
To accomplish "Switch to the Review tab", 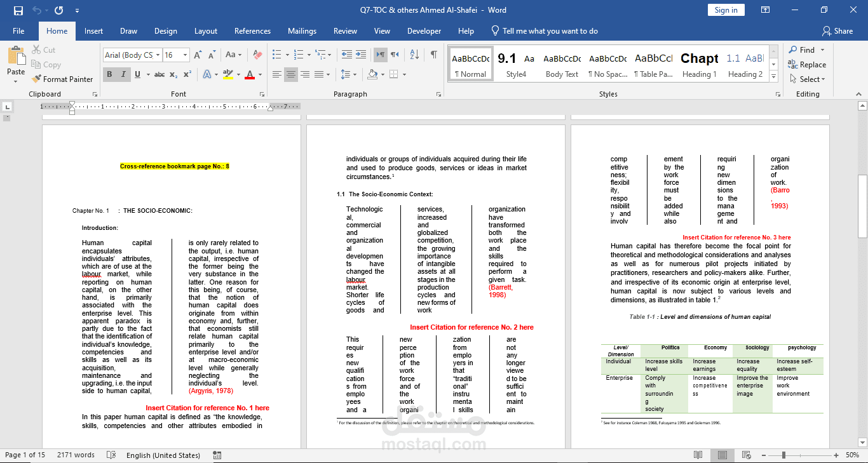I will click(345, 30).
